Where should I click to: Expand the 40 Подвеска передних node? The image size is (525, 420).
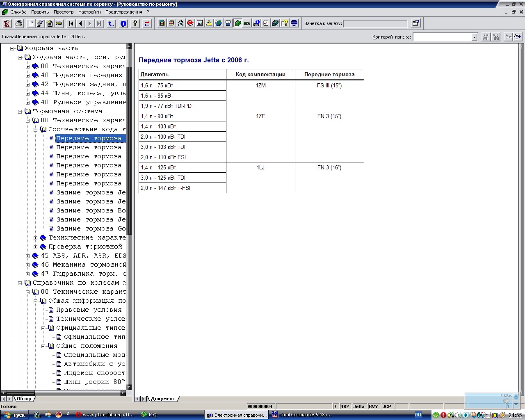pos(28,75)
